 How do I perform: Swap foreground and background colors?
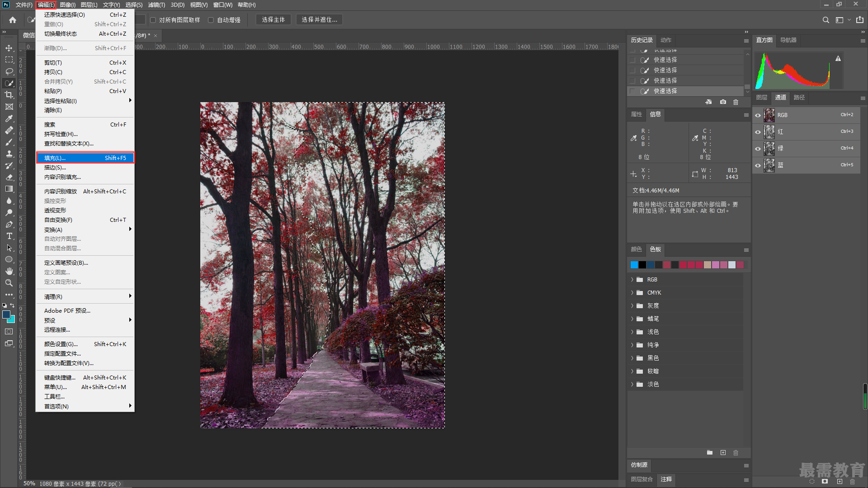[x=13, y=305]
